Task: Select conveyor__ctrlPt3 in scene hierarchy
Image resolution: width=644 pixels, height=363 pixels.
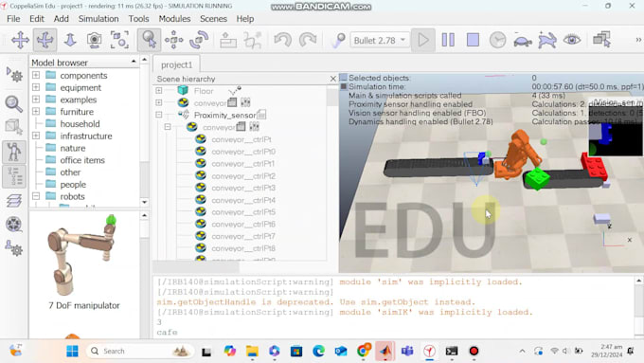Action: click(x=243, y=188)
